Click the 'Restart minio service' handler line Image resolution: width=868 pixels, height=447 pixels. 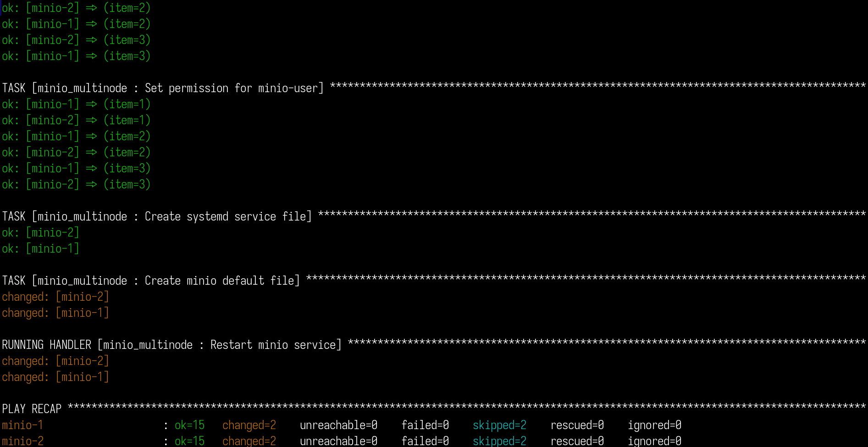[171, 345]
